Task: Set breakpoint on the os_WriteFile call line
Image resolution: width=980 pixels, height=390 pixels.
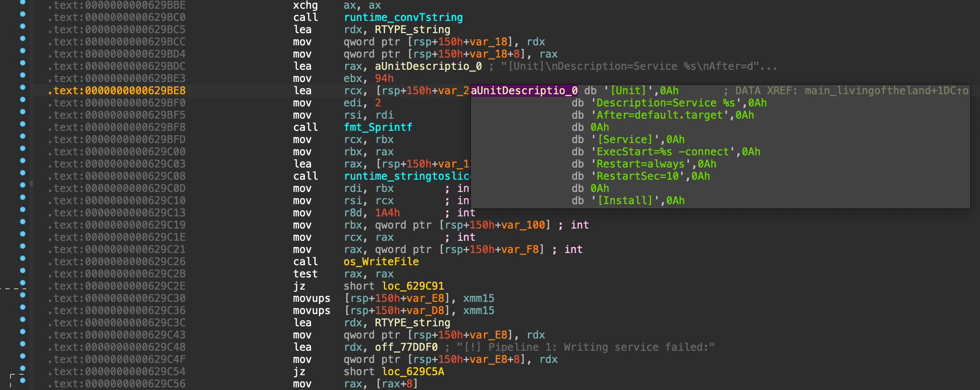Action: click(23, 258)
